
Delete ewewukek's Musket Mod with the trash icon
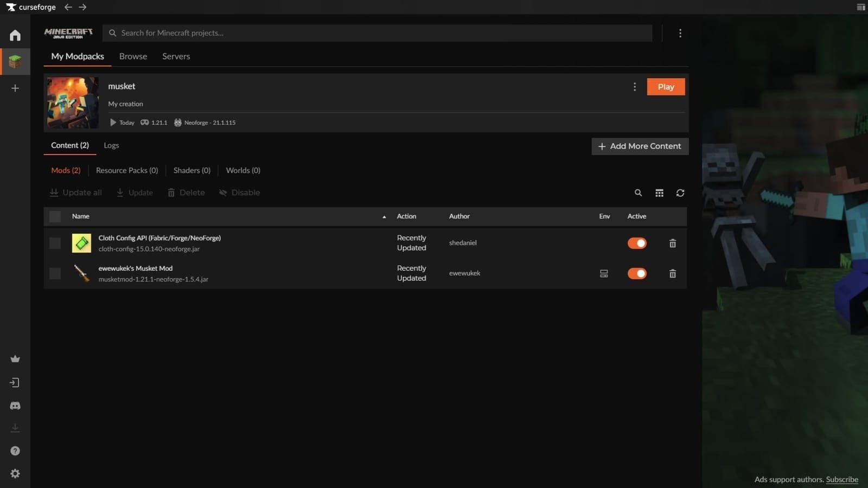(x=672, y=273)
